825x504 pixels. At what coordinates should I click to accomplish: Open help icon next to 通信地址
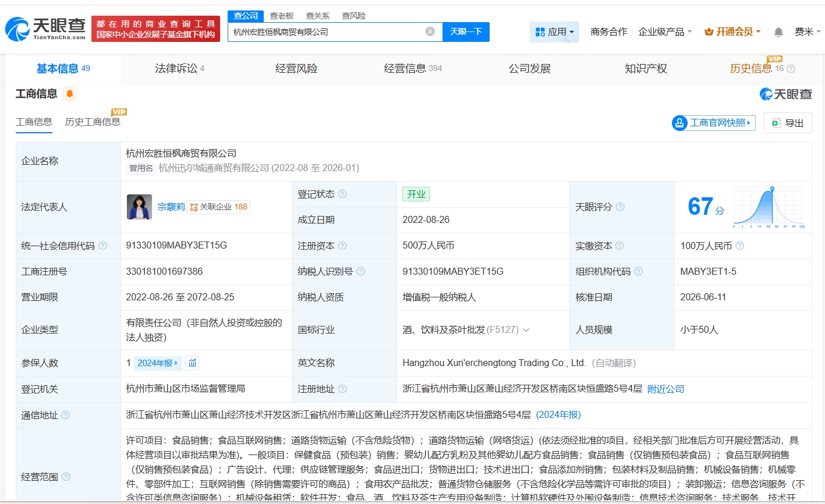pos(66,415)
